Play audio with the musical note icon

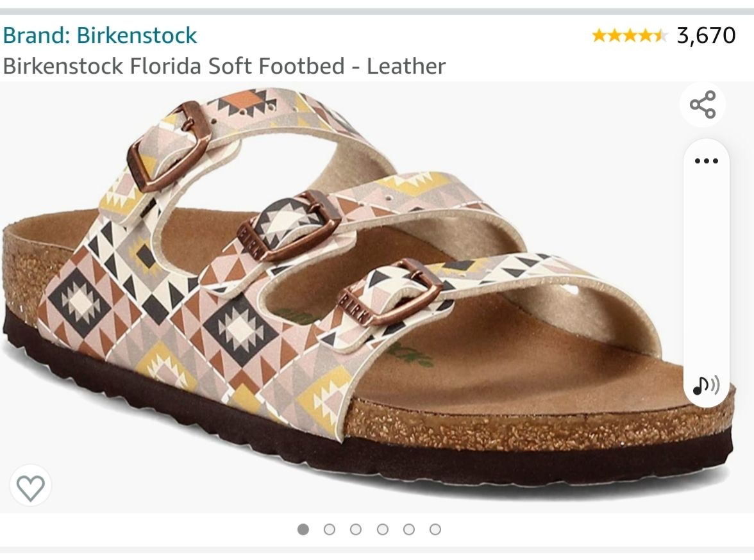pyautogui.click(x=705, y=386)
